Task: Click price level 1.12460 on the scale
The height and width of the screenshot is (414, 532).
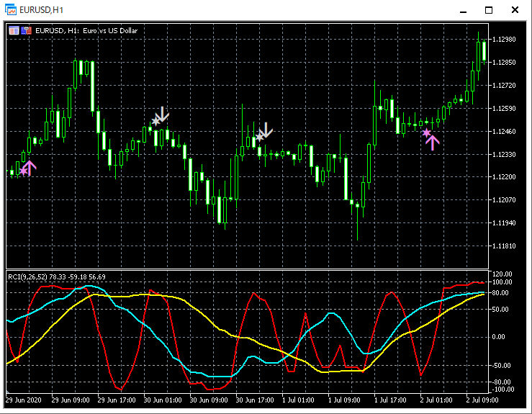Action: tap(504, 131)
